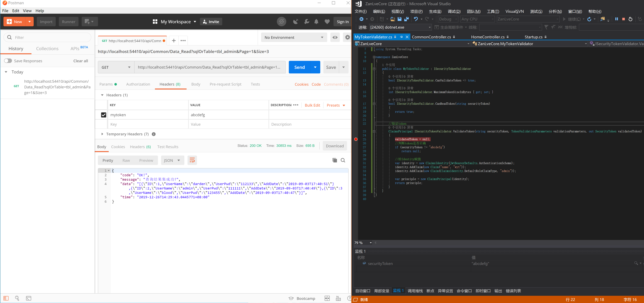Open Postman sync status icon
Image resolution: width=644 pixels, height=303 pixels.
[x=281, y=22]
